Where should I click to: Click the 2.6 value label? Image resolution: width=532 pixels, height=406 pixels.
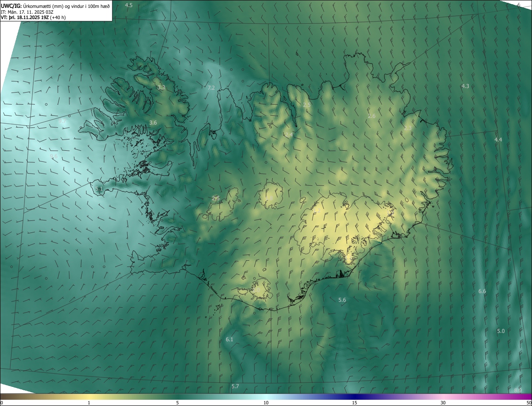click(372, 116)
